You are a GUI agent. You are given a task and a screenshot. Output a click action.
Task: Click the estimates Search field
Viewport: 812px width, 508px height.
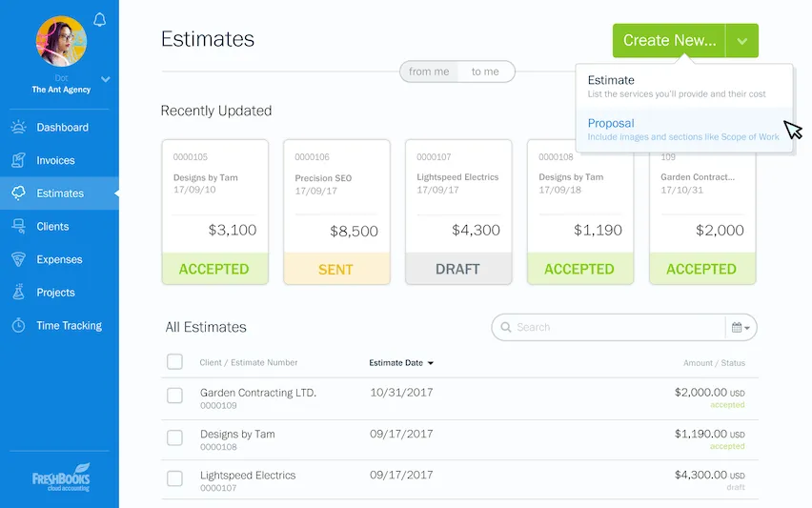pyautogui.click(x=610, y=327)
